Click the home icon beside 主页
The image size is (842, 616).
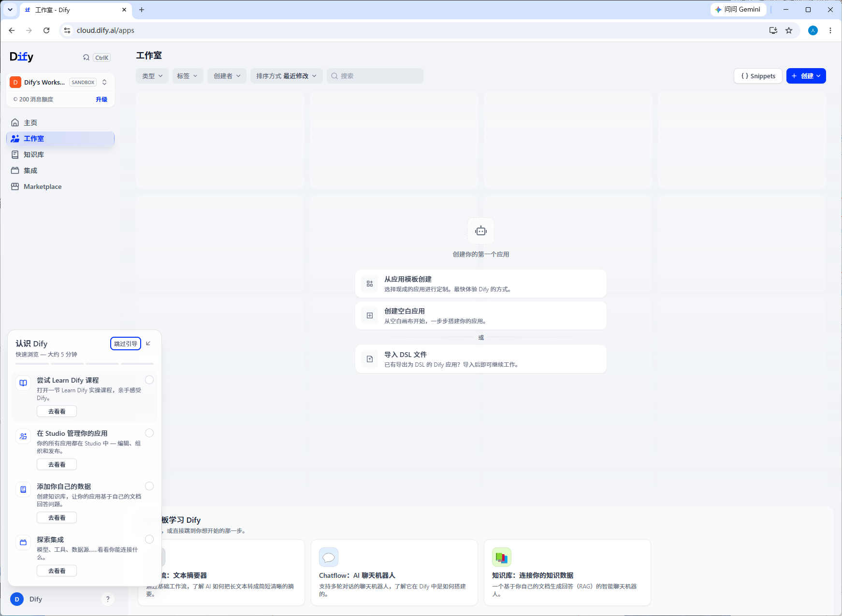click(x=15, y=123)
